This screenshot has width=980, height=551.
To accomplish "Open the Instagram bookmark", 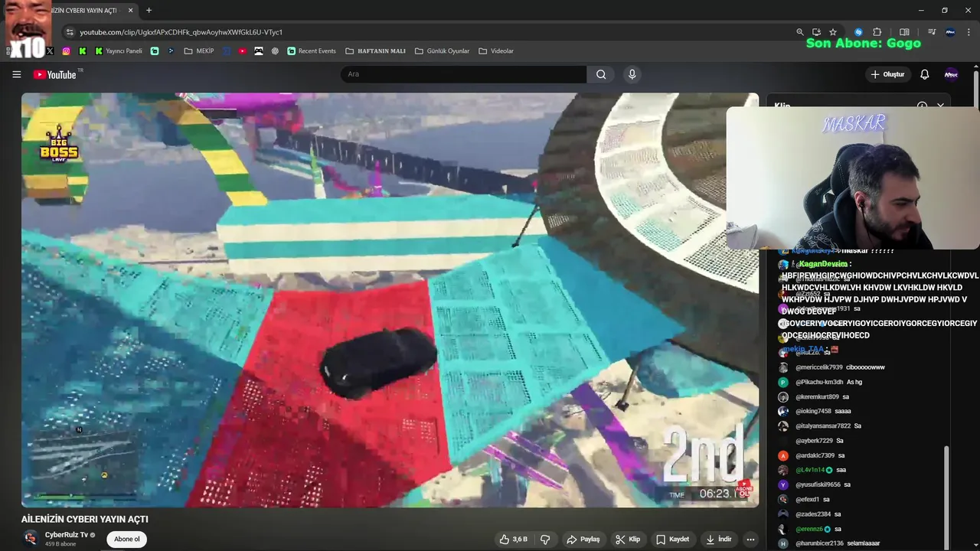I will (66, 51).
